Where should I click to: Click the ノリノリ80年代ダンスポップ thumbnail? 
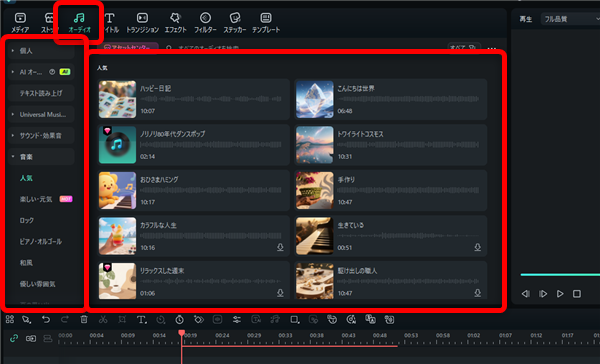click(117, 145)
